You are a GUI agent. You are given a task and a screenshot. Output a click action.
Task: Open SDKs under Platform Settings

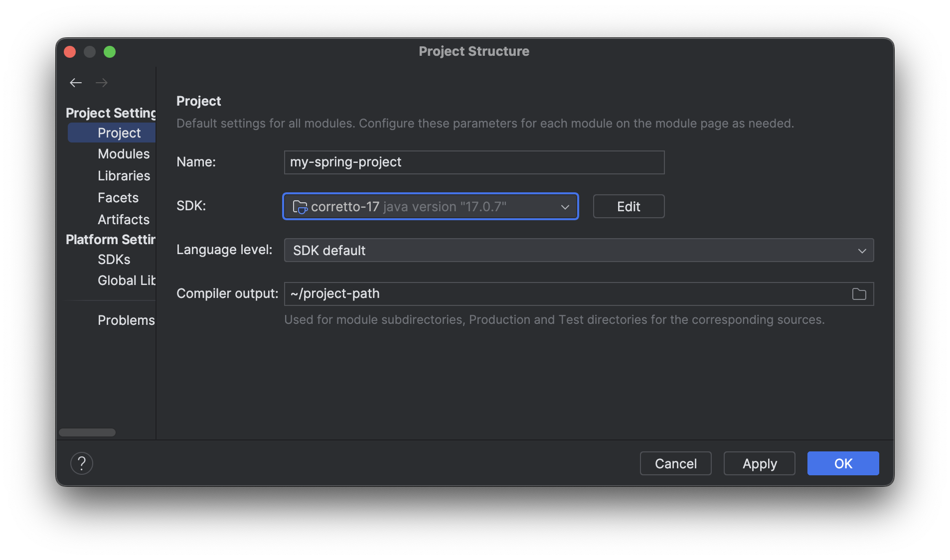pos(114,260)
